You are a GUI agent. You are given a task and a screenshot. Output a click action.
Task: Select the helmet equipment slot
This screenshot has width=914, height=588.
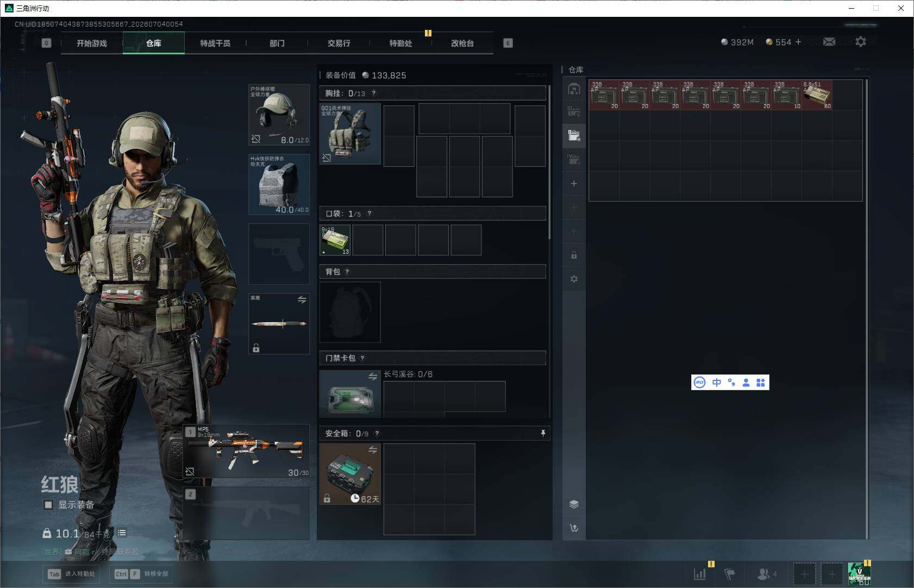click(x=279, y=115)
